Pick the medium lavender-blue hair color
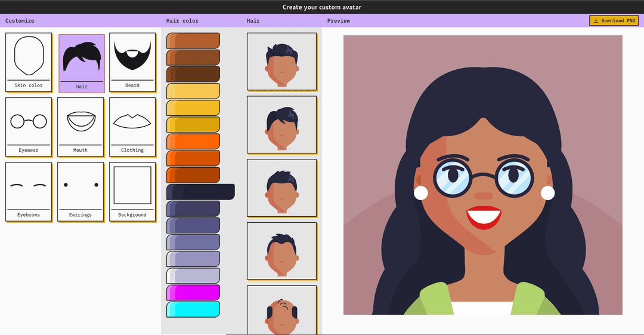Viewport: 644px width, 335px height. (193, 242)
